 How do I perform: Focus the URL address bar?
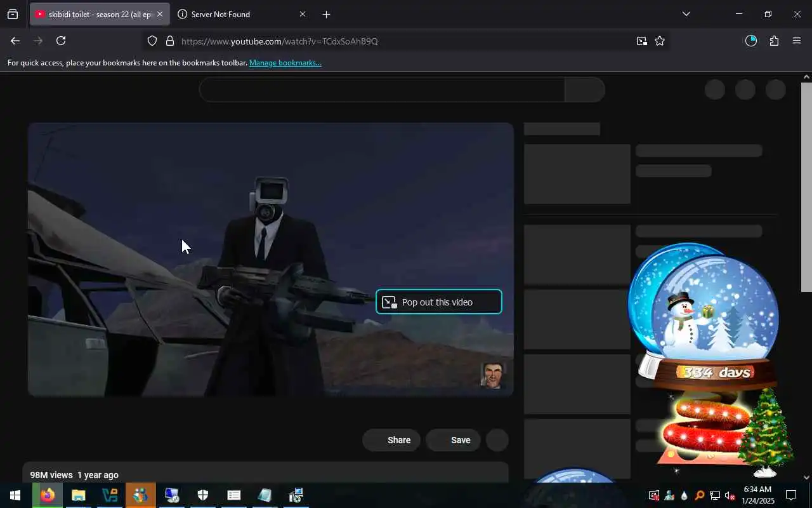[x=406, y=41]
